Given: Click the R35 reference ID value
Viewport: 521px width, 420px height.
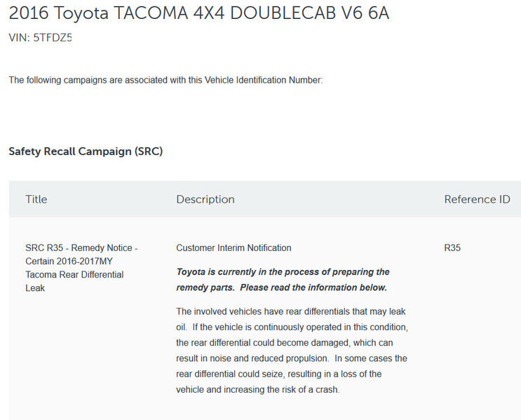Looking at the screenshot, I should click(x=452, y=248).
